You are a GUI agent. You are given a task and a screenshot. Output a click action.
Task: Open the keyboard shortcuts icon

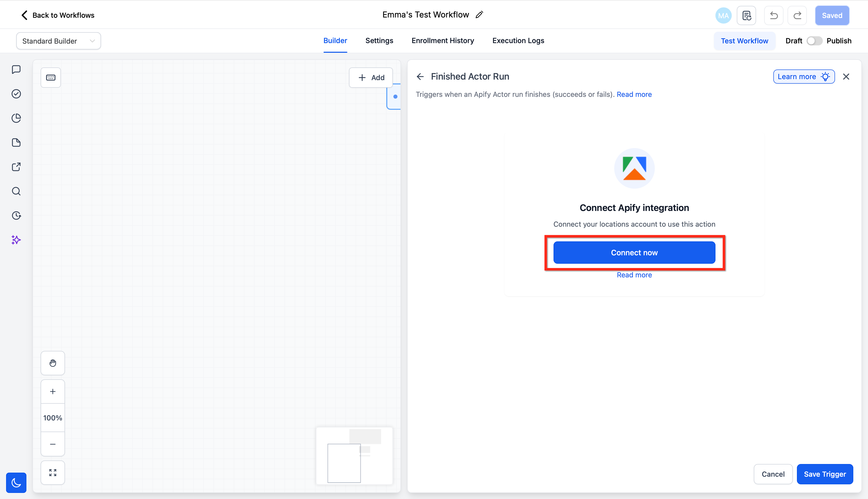click(51, 77)
